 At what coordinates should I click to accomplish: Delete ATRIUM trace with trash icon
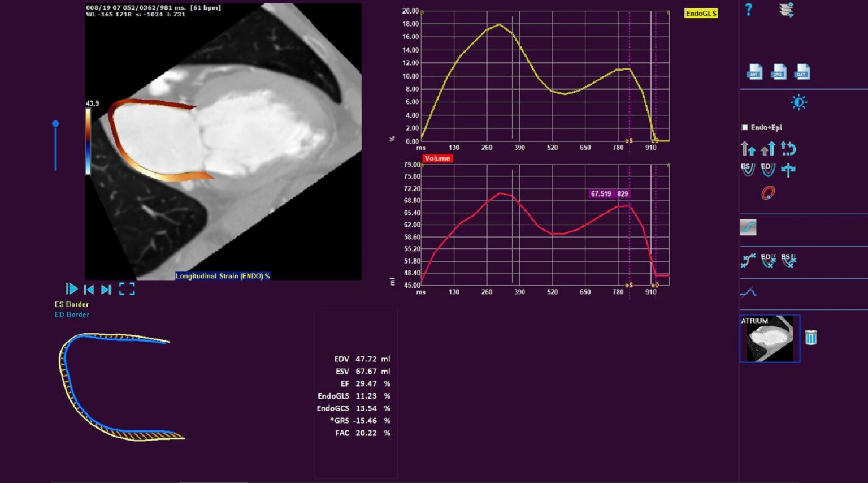click(810, 338)
